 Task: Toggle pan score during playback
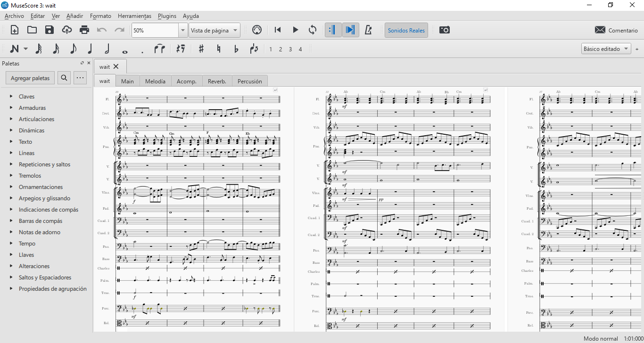[350, 30]
